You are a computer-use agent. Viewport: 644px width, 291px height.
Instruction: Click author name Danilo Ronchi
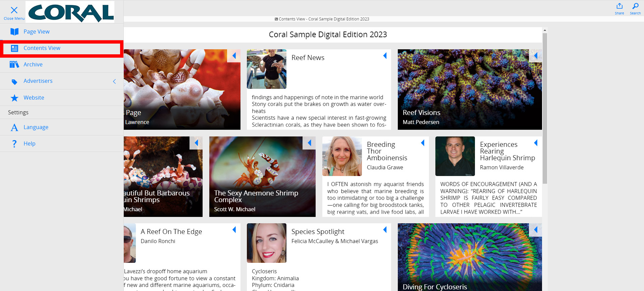click(x=158, y=241)
